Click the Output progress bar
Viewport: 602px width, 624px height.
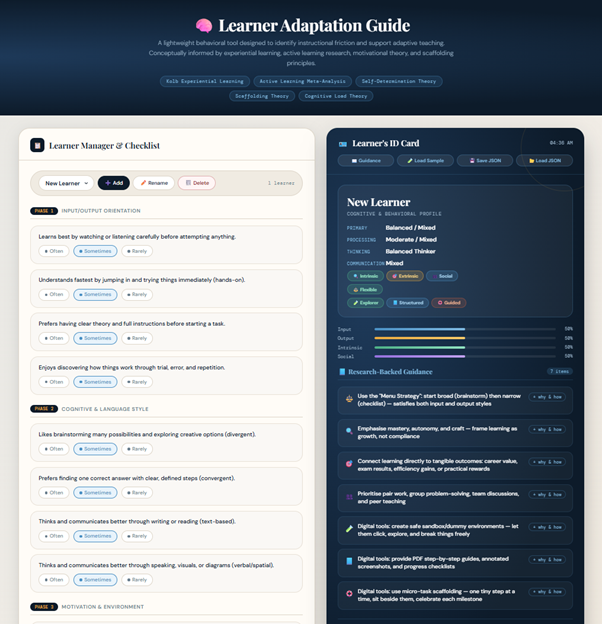(x=465, y=338)
